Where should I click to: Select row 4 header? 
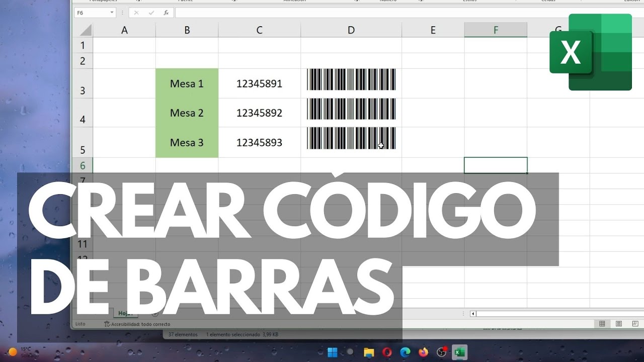click(x=83, y=113)
